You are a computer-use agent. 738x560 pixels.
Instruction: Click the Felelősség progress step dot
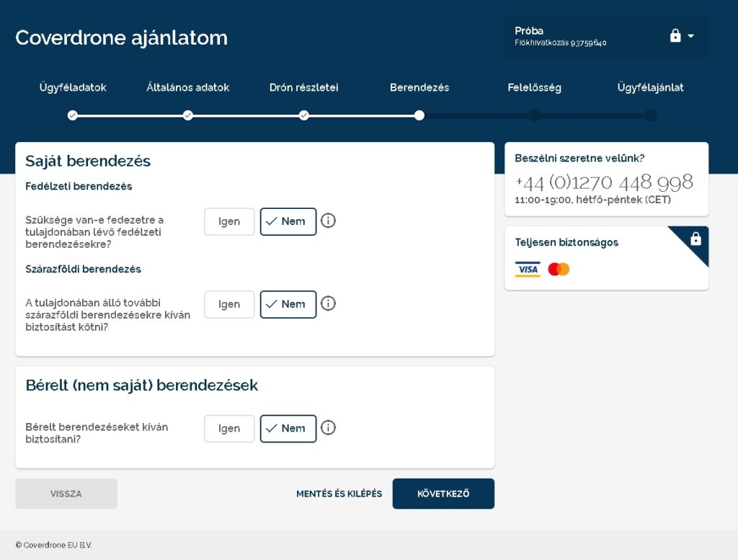click(x=535, y=115)
